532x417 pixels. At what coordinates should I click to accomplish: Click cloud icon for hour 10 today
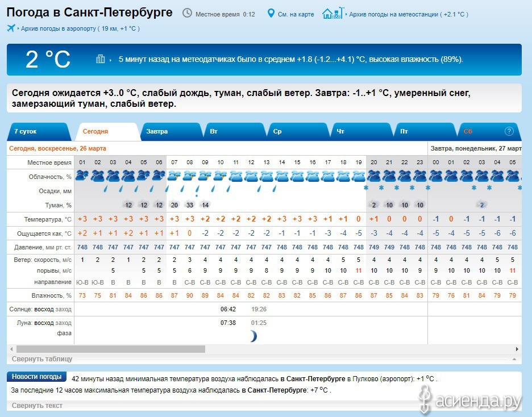[221, 176]
